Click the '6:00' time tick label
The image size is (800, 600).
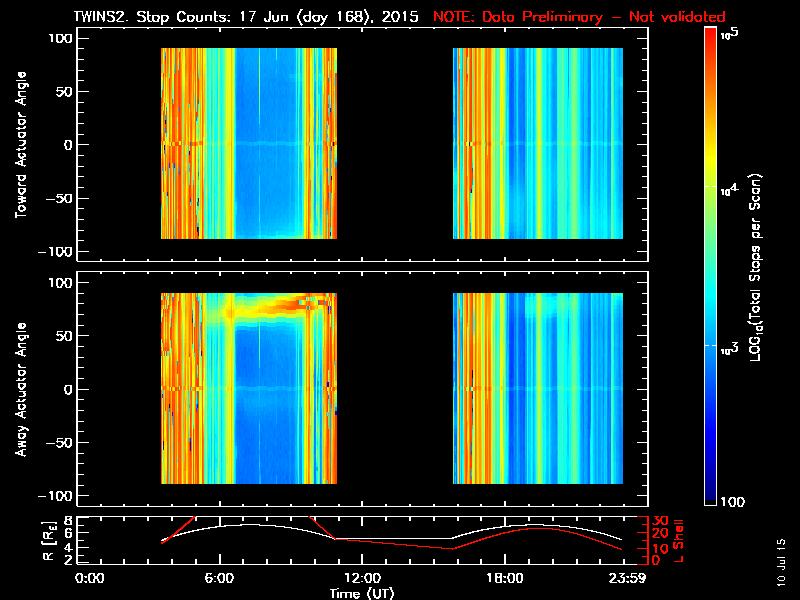pyautogui.click(x=219, y=578)
